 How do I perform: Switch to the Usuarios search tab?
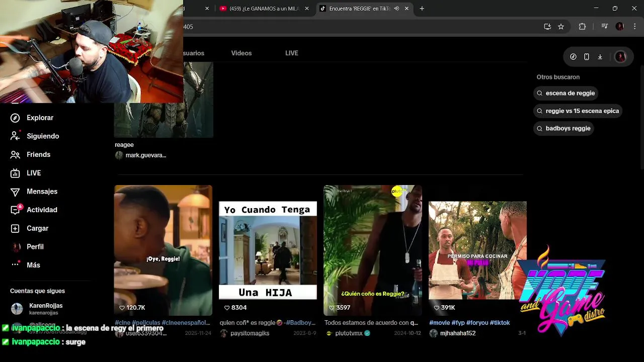194,53
